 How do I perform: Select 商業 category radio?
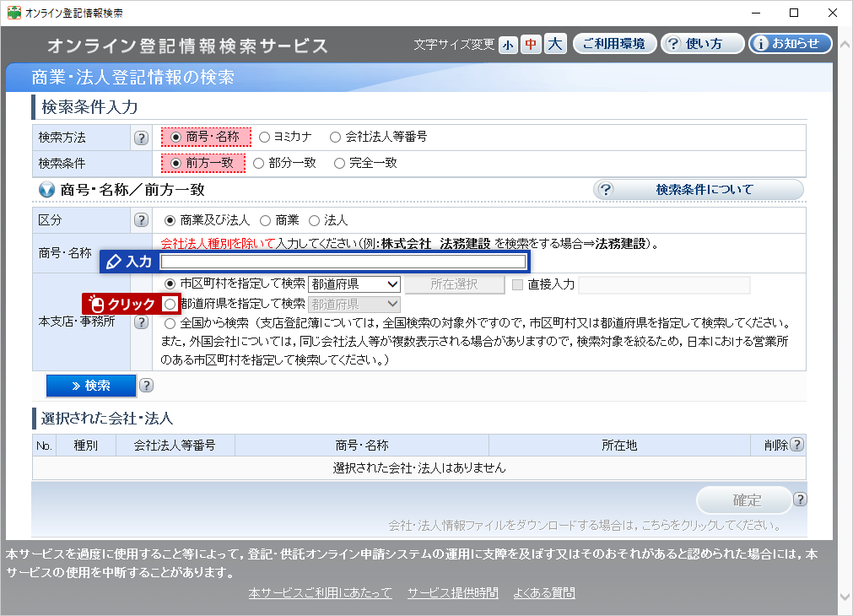265,220
